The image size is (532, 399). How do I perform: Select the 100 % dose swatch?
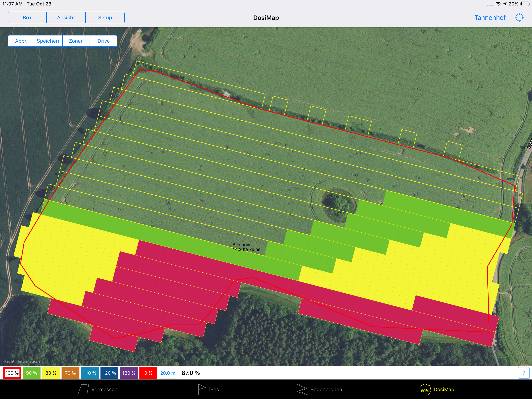(x=12, y=373)
